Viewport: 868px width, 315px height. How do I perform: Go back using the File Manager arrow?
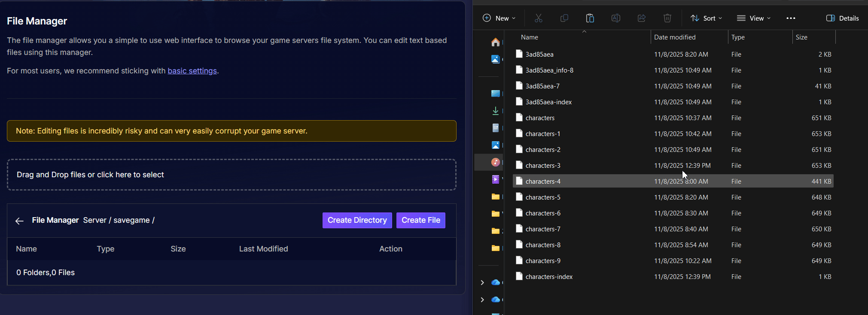[19, 221]
